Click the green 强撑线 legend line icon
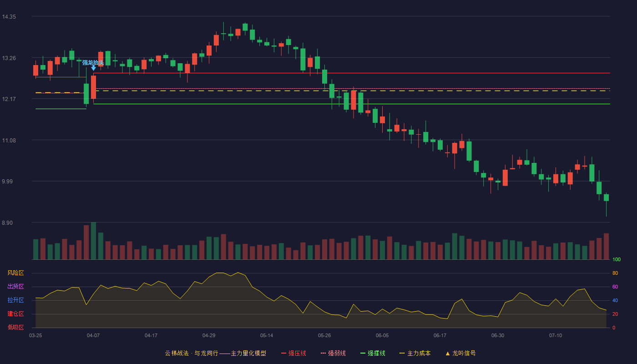 click(363, 353)
